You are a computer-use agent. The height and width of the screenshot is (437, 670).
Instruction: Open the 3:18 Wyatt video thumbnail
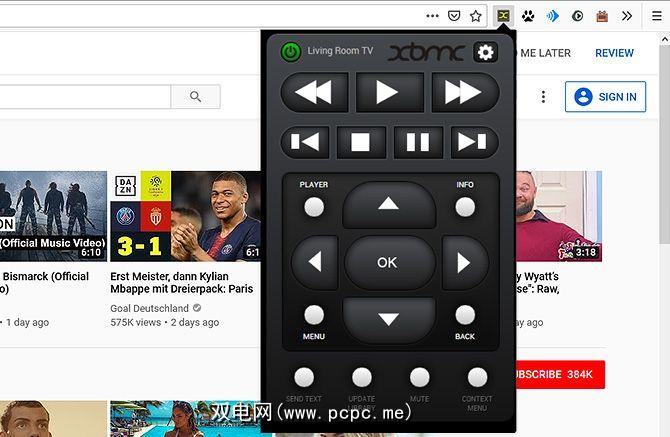[559, 216]
